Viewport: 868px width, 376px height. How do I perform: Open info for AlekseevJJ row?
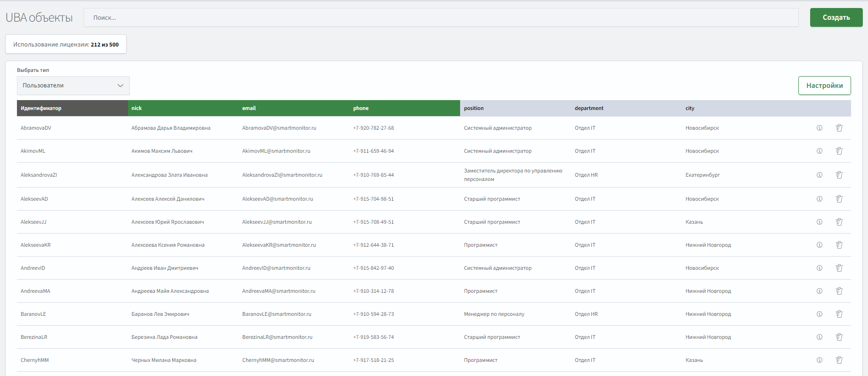pos(820,222)
